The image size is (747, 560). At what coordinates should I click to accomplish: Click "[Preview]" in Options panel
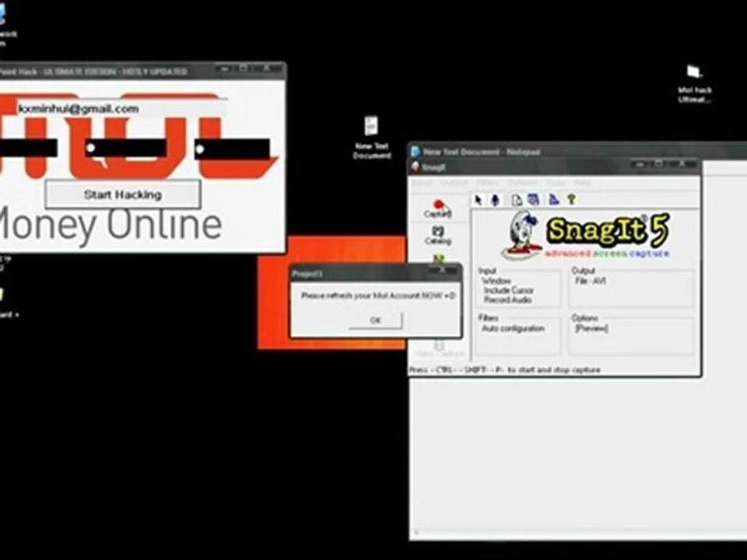click(591, 328)
